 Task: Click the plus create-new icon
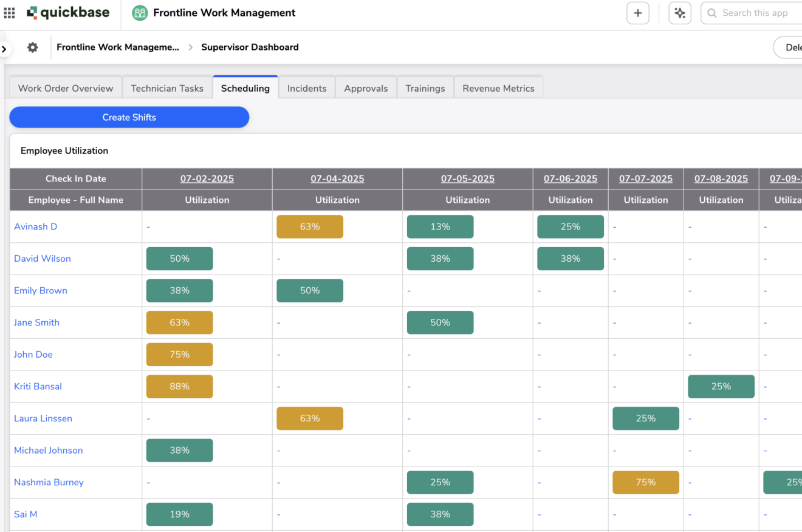637,13
